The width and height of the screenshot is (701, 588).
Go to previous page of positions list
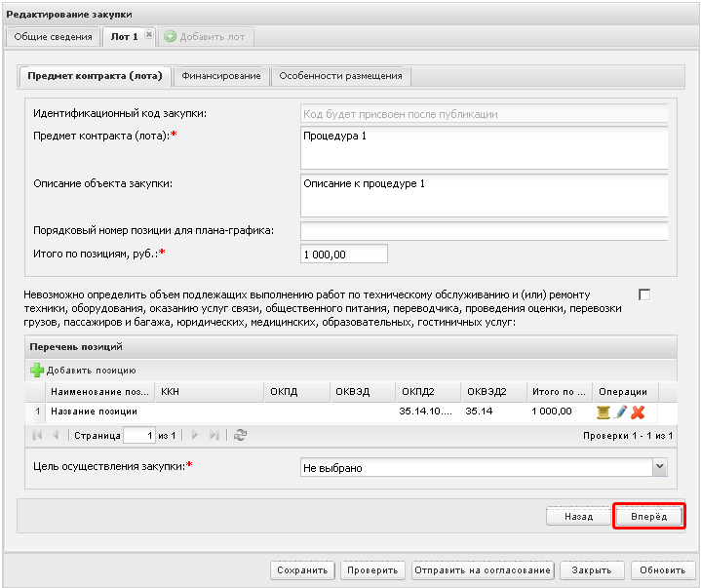click(56, 435)
